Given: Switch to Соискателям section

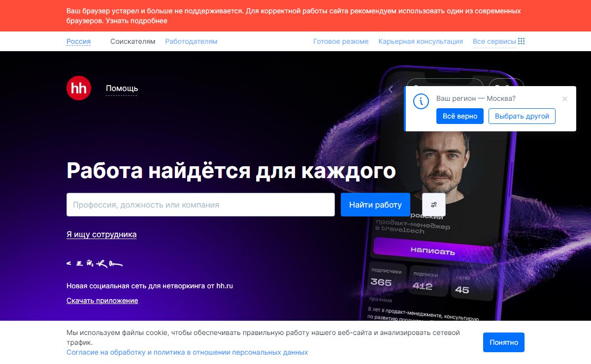Looking at the screenshot, I should tap(132, 41).
